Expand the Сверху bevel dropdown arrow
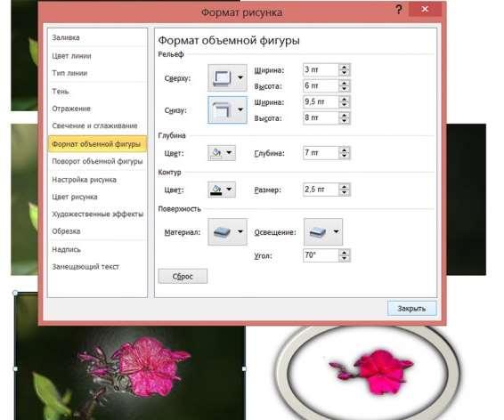Viewport: 504px width, 420px height. tap(240, 77)
